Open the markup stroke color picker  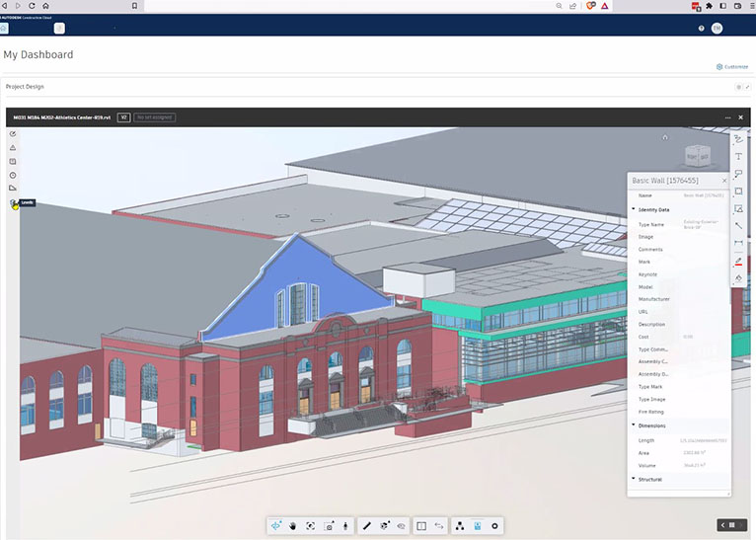click(x=738, y=261)
